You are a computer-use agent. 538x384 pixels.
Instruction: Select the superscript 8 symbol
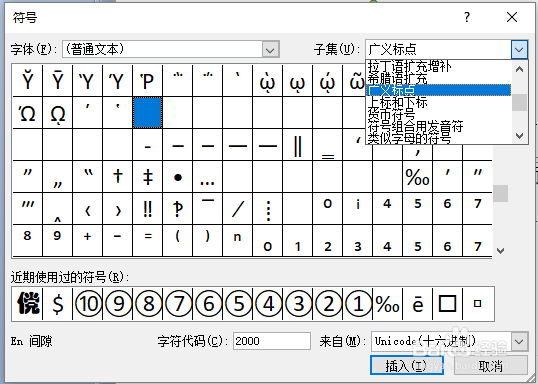27,240
